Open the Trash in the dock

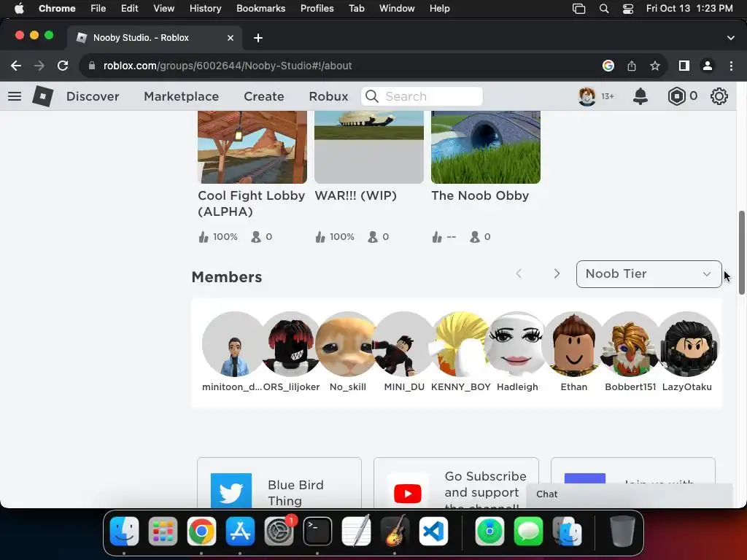click(622, 531)
